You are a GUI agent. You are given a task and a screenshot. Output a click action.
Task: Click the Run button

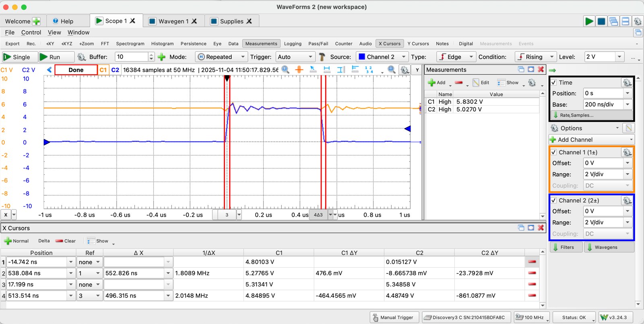point(56,57)
